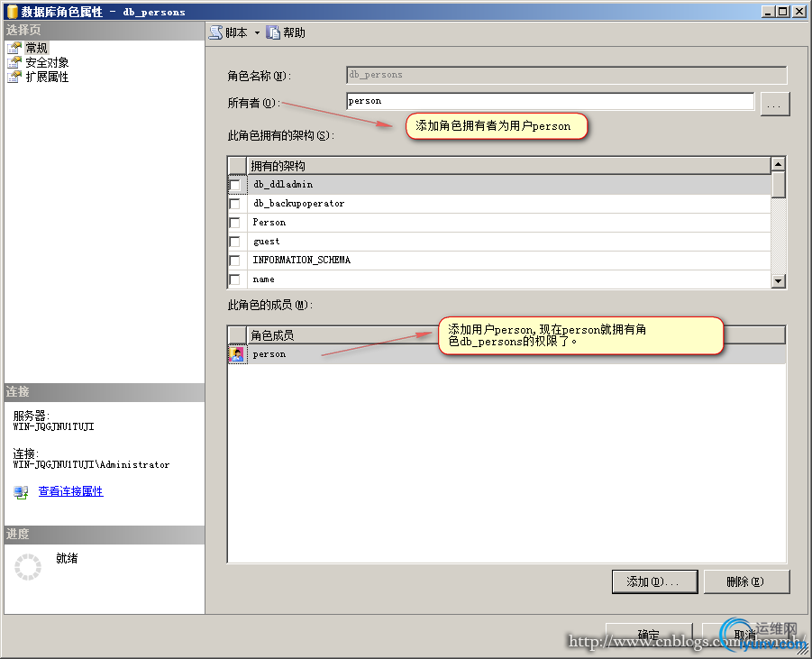Open the 查看连接属性 link

click(71, 491)
